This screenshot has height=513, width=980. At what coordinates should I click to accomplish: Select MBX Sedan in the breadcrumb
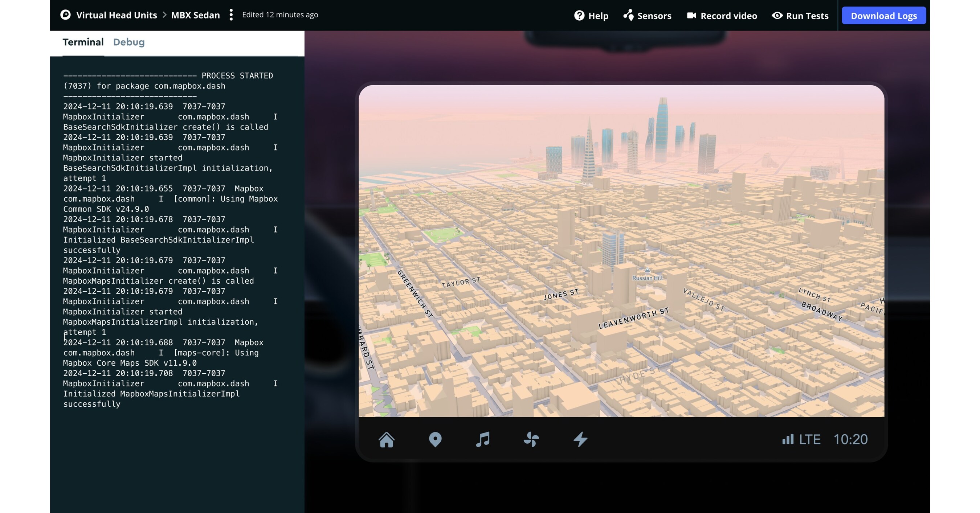pyautogui.click(x=195, y=15)
